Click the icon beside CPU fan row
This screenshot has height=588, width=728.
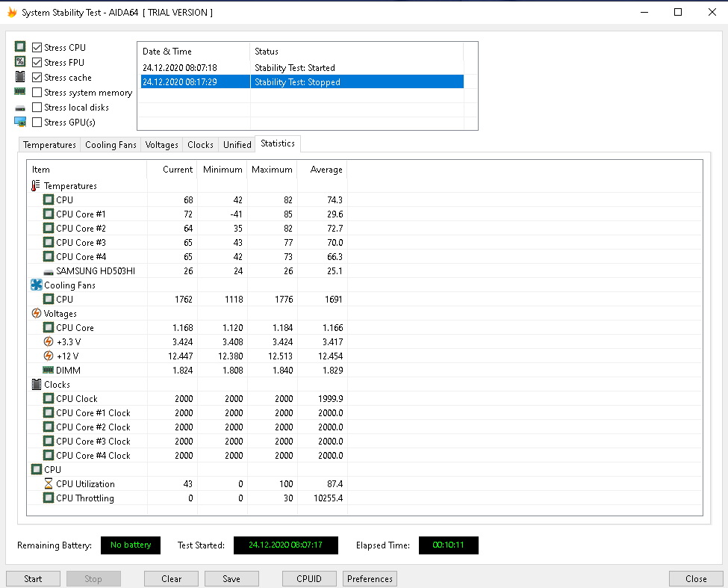click(49, 299)
